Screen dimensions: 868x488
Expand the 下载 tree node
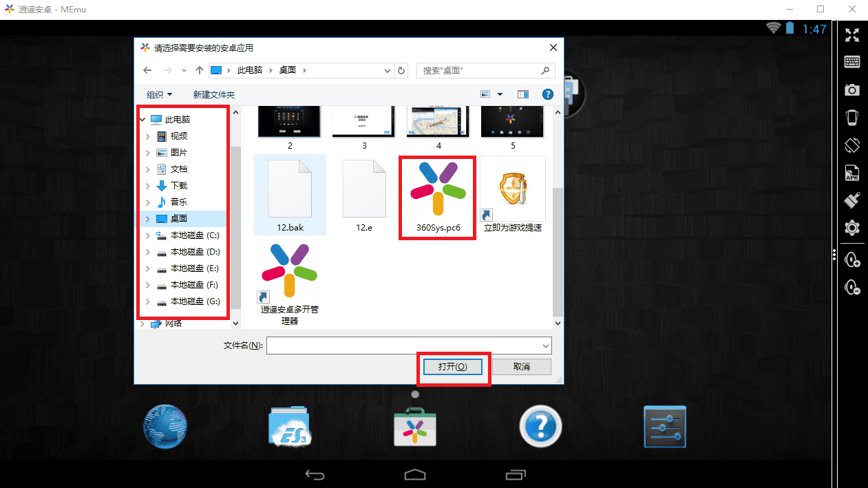(148, 186)
